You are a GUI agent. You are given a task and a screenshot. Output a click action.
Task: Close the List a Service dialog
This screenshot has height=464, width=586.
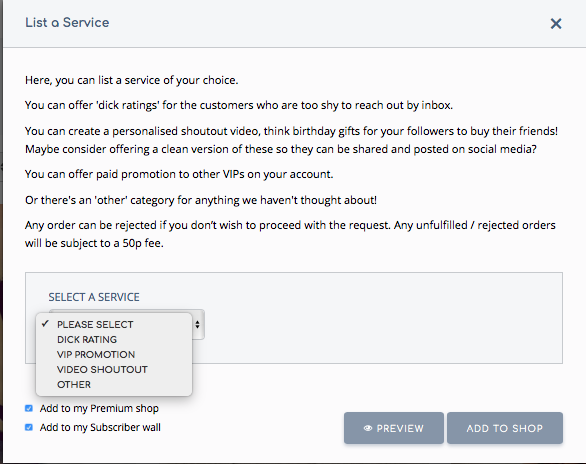pyautogui.click(x=556, y=24)
